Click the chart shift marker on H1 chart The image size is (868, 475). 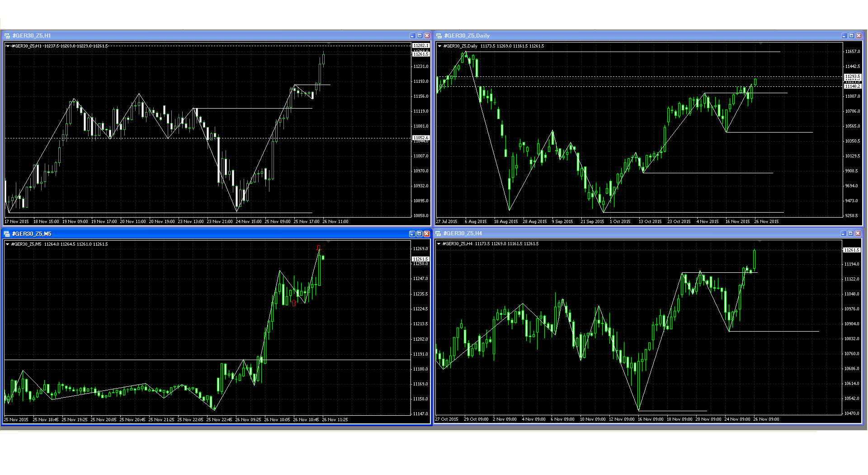click(x=329, y=44)
